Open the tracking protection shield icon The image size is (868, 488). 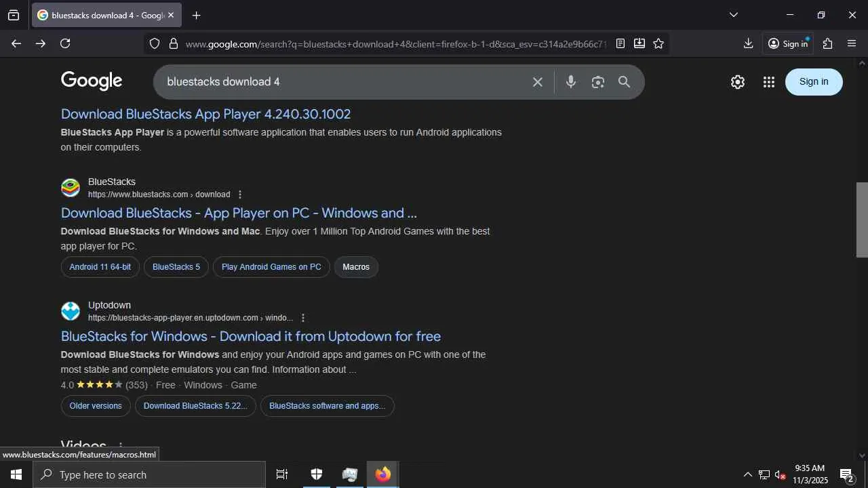coord(155,43)
